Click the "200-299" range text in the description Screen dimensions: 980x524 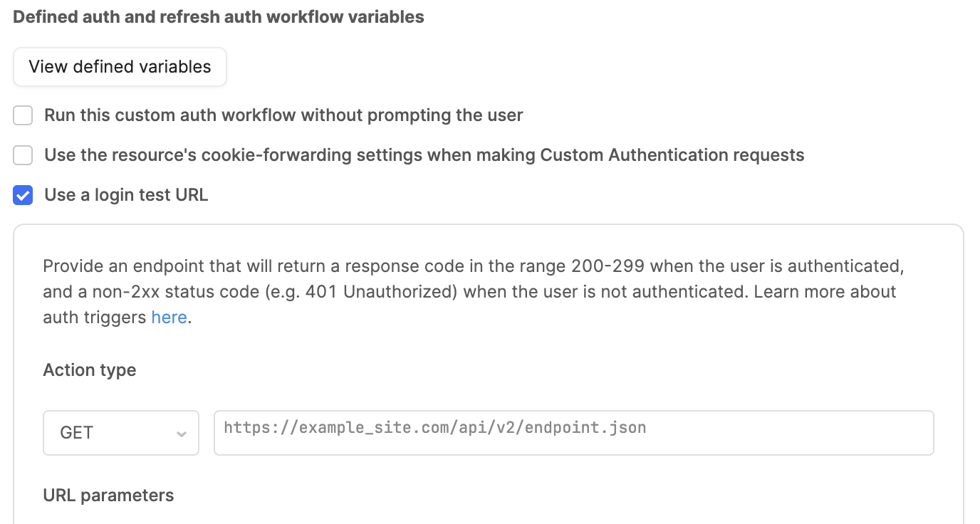pos(608,266)
